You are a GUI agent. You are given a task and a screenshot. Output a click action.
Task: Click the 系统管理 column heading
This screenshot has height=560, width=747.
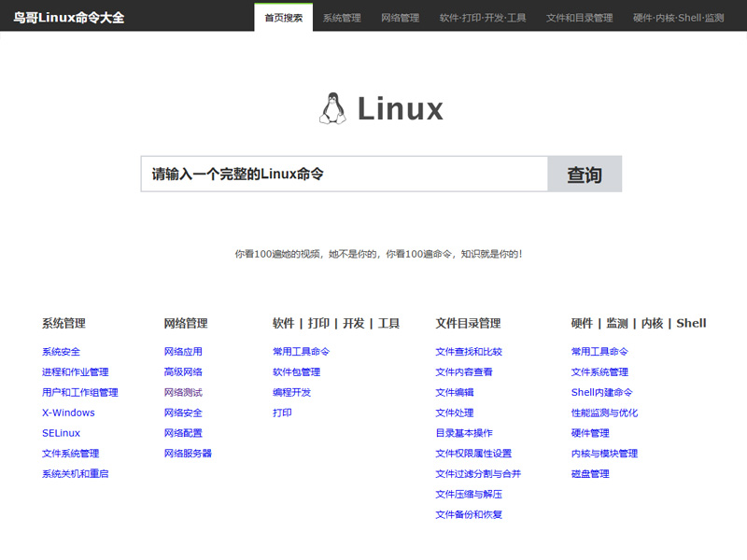tap(63, 324)
